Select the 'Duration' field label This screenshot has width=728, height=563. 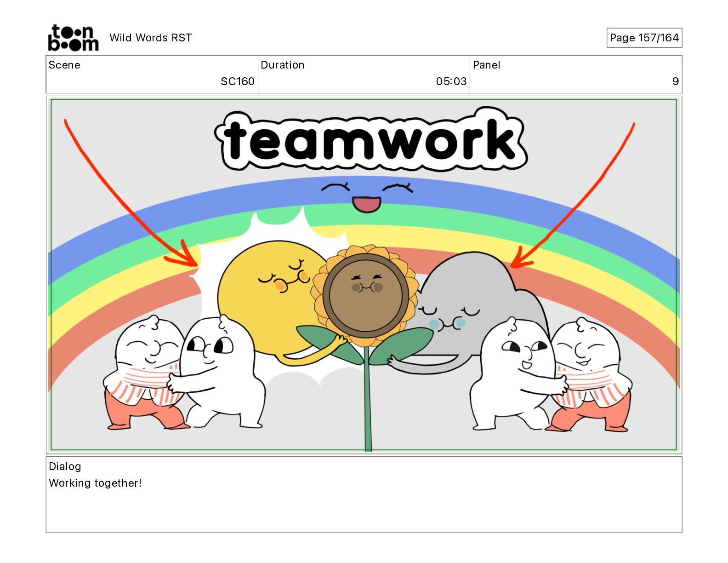click(282, 65)
